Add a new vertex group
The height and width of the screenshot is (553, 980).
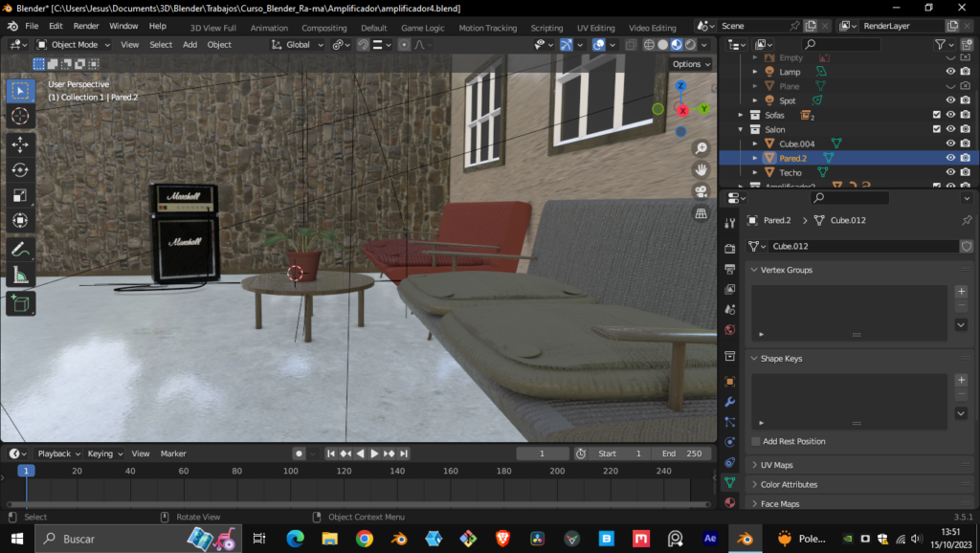961,291
